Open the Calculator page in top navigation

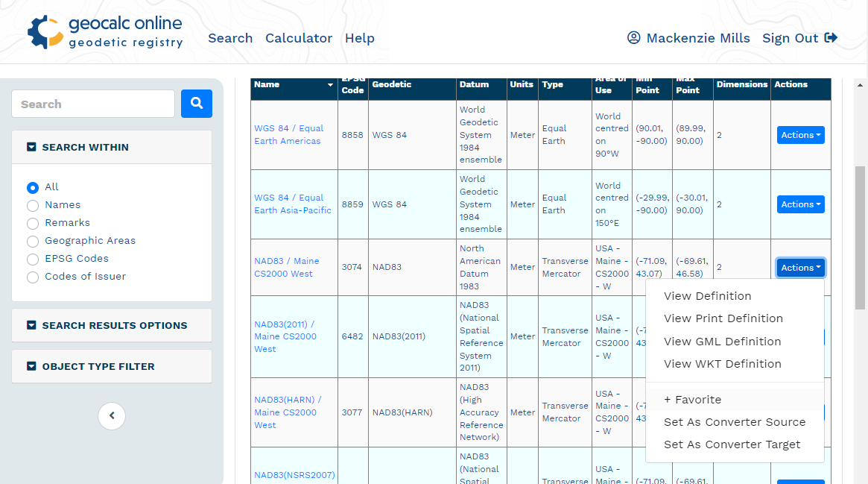pos(299,38)
